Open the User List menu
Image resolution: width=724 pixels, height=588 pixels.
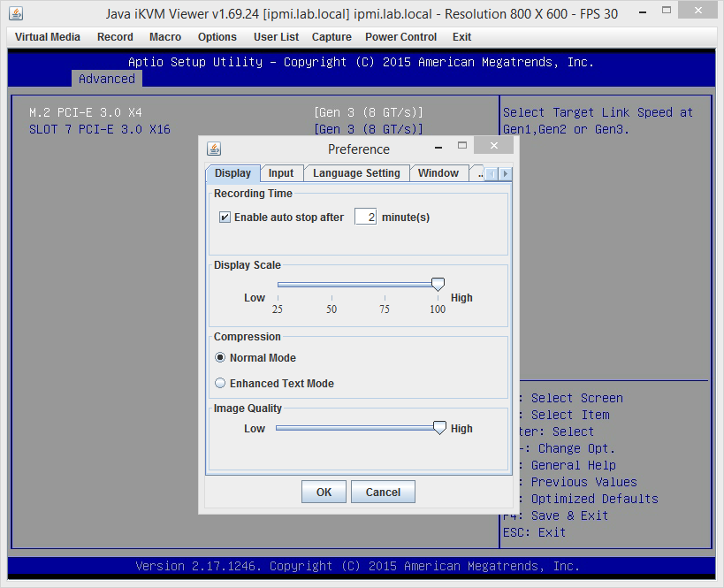tap(276, 37)
